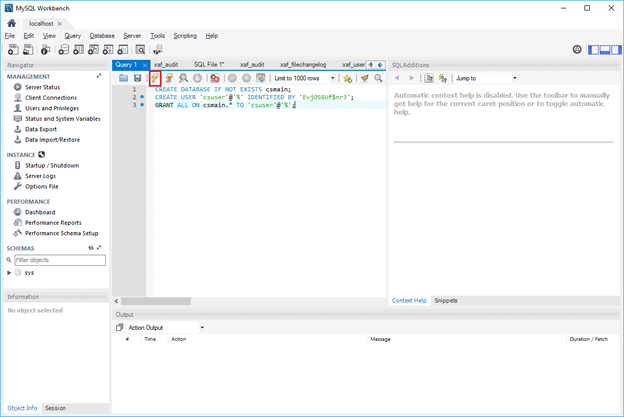Create new table via toolbar icon
This screenshot has width=624, height=417.
[78, 49]
